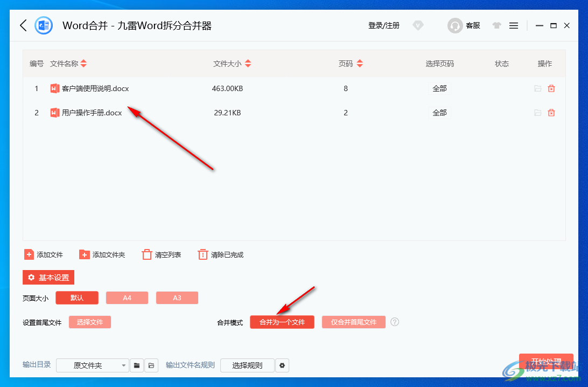The height and width of the screenshot is (387, 588).
Task: Open the hamburger main menu
Action: (513, 25)
